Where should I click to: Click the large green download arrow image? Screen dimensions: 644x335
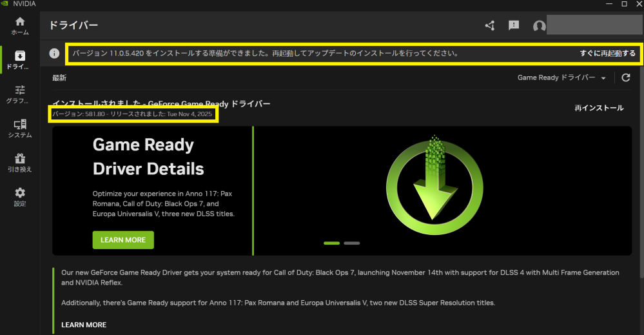[434, 185]
